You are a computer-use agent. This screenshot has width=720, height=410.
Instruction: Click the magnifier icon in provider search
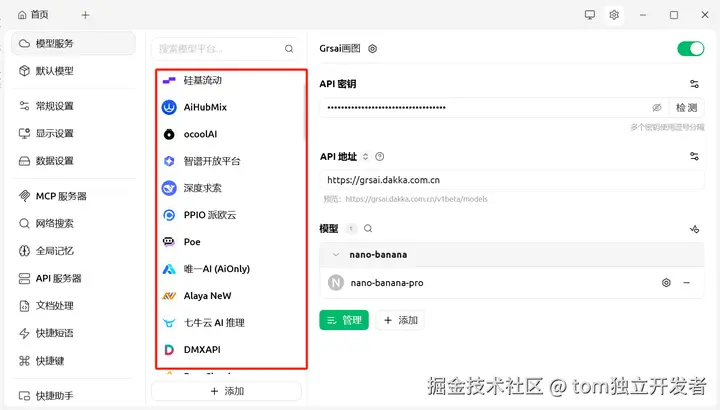pyautogui.click(x=289, y=49)
